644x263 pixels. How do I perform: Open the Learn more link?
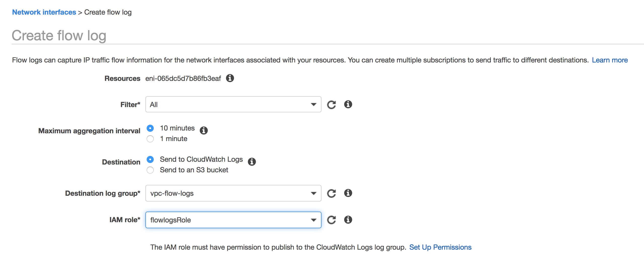pyautogui.click(x=610, y=60)
